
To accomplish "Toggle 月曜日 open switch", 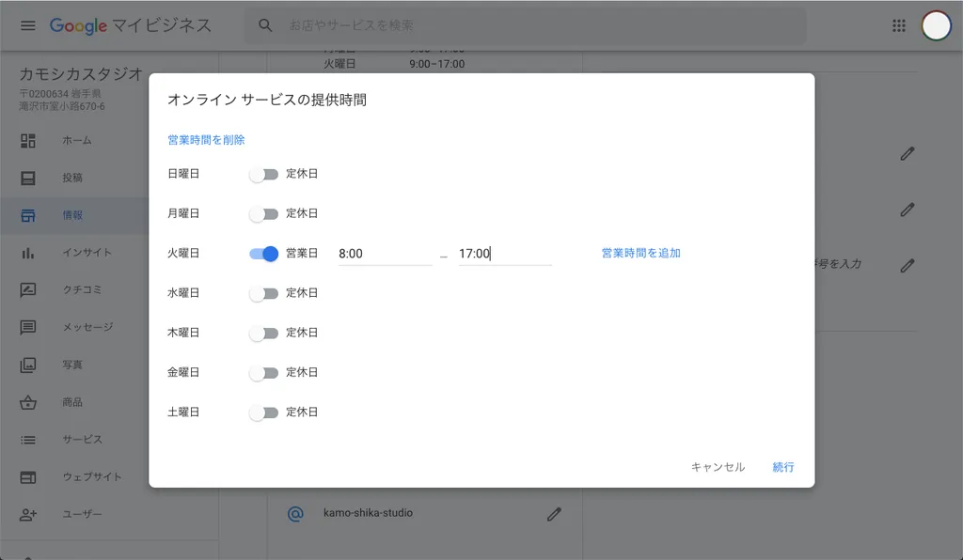I will 263,214.
